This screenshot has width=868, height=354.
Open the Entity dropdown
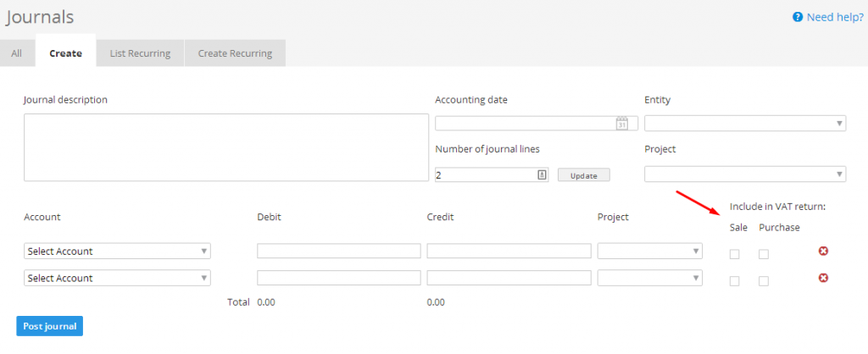coord(744,124)
